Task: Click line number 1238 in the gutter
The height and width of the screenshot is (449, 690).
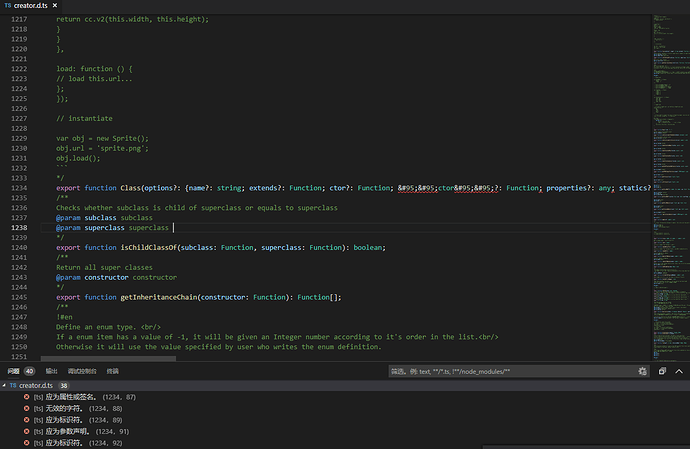Action: coord(19,228)
